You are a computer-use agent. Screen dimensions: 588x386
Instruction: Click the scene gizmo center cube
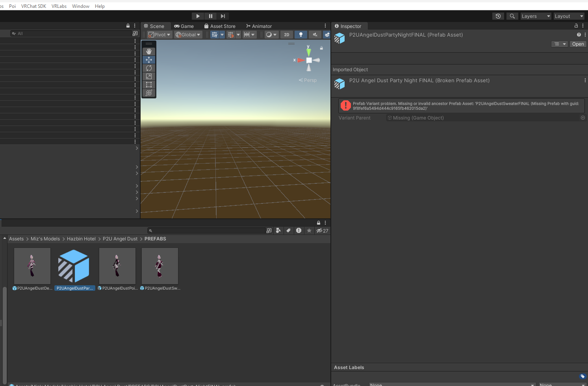point(309,60)
